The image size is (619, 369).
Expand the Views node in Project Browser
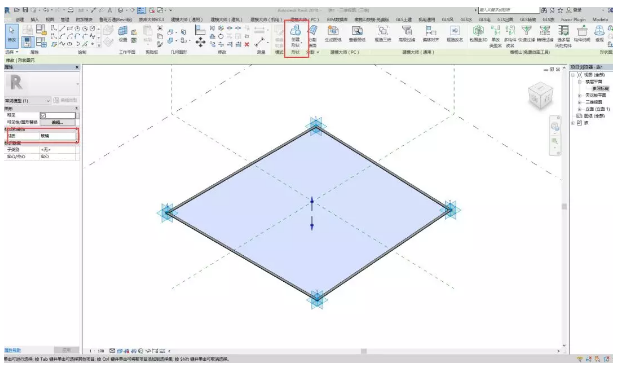(573, 75)
